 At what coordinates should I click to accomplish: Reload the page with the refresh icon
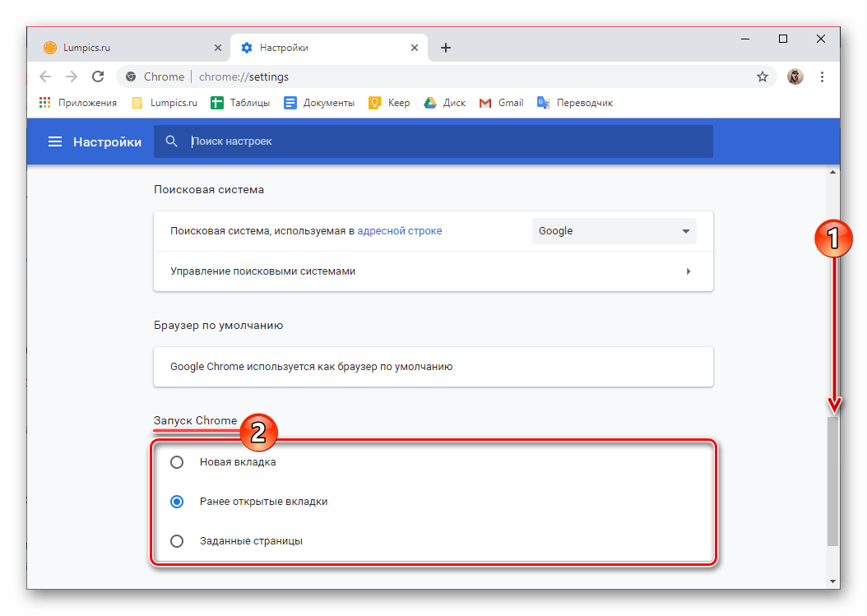coord(98,76)
